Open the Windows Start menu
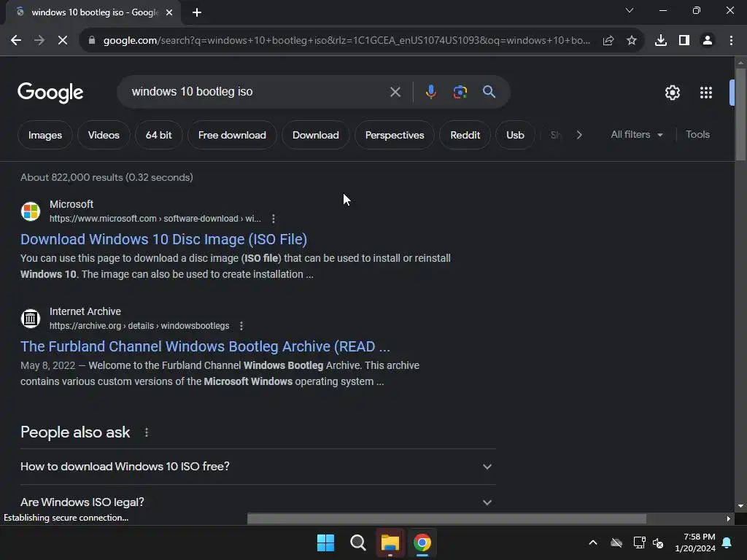Viewport: 747px width, 560px height. [x=326, y=542]
